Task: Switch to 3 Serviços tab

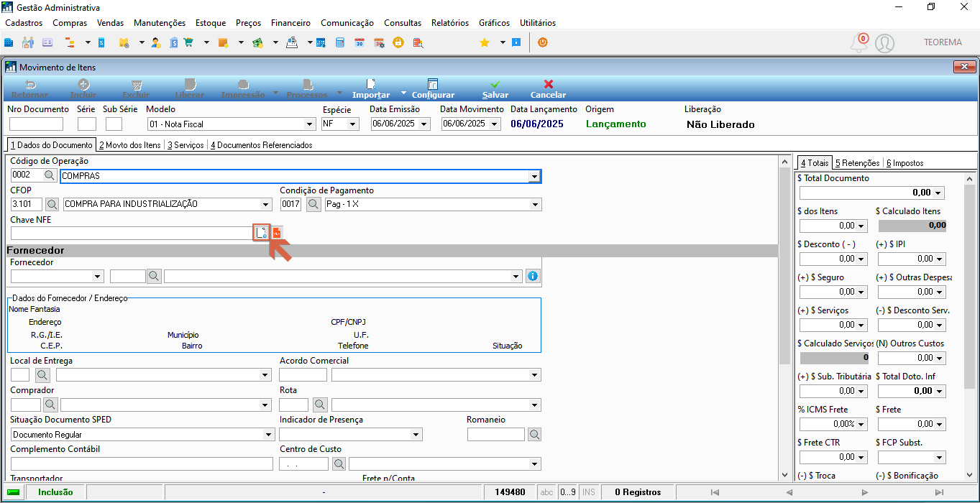Action: [186, 144]
